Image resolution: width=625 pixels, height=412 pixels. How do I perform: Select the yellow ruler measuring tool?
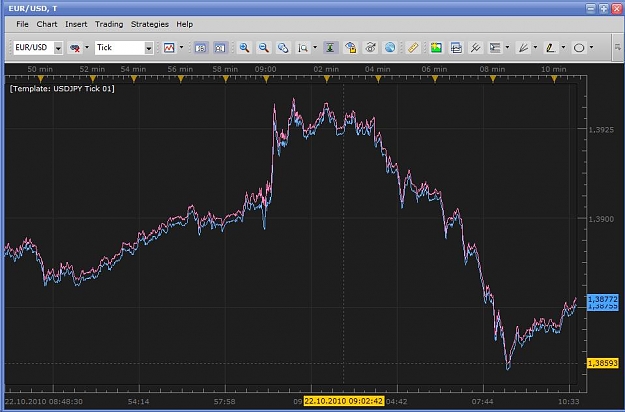tap(413, 48)
